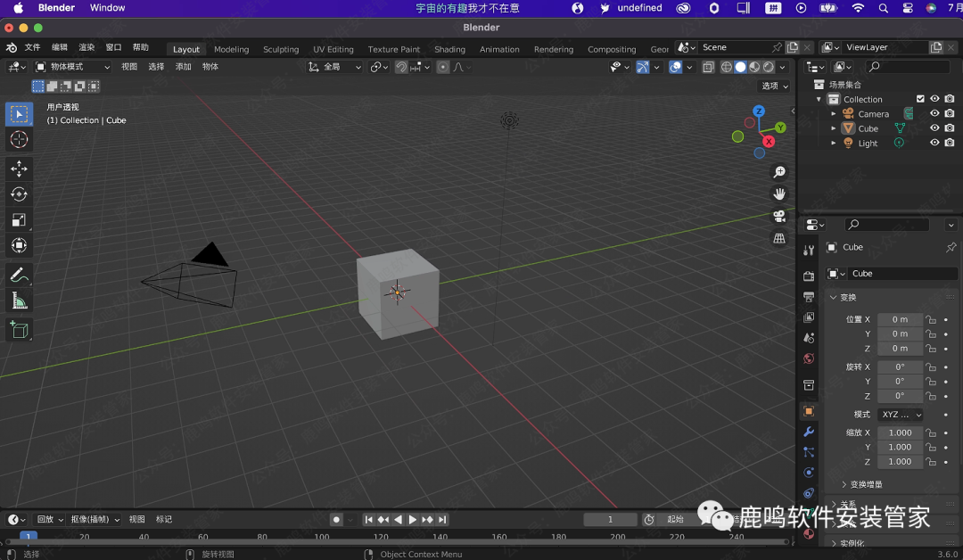Activate the Move tool
The height and width of the screenshot is (560, 963).
click(19, 169)
